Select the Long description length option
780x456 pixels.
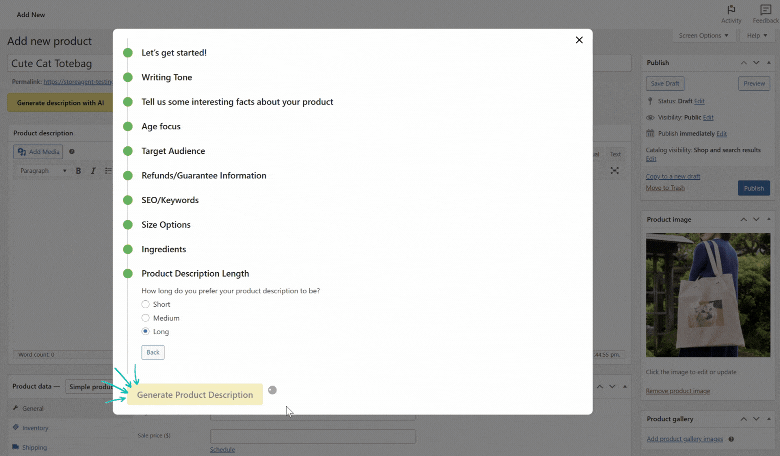click(x=145, y=331)
